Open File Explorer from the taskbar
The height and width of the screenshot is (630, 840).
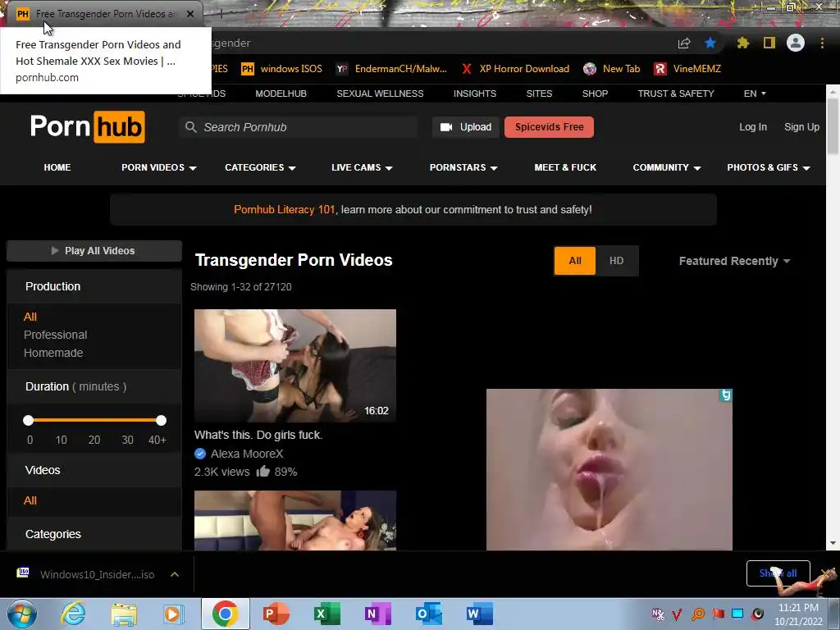click(x=125, y=614)
